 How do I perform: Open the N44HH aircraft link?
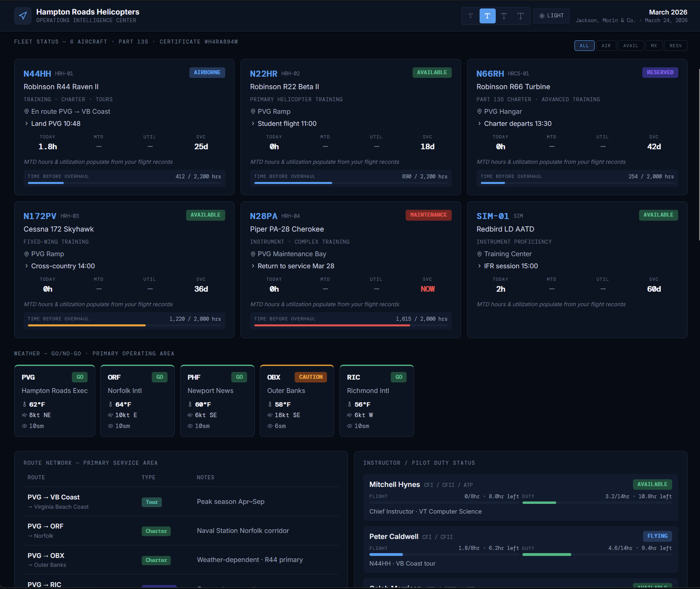point(37,74)
